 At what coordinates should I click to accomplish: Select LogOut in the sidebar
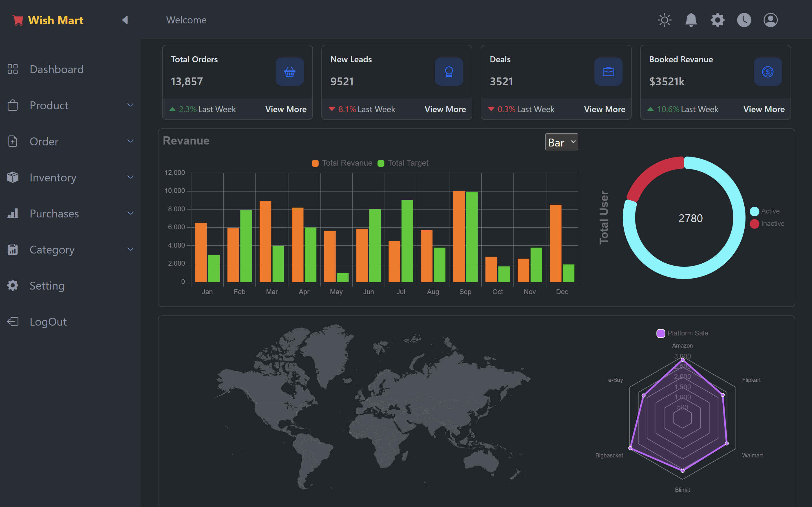coord(48,322)
